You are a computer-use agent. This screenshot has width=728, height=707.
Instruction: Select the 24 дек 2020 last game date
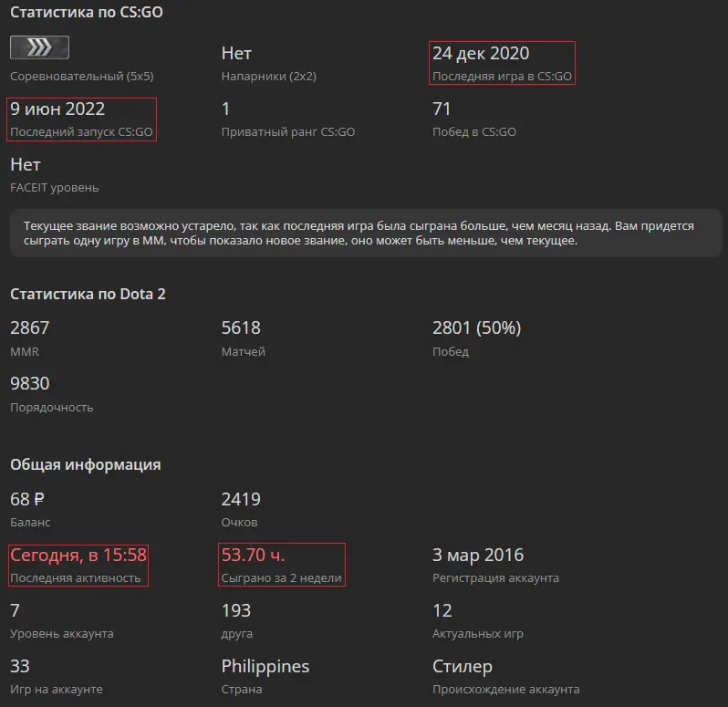[481, 54]
